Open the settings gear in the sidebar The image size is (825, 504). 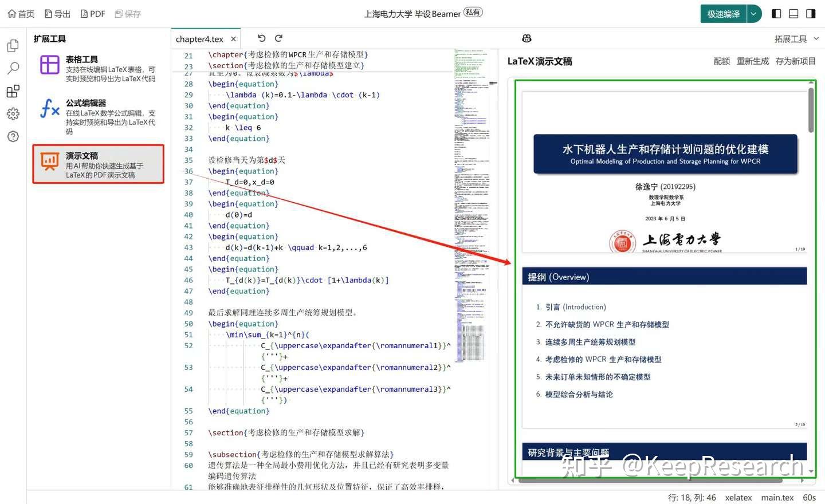(x=13, y=113)
